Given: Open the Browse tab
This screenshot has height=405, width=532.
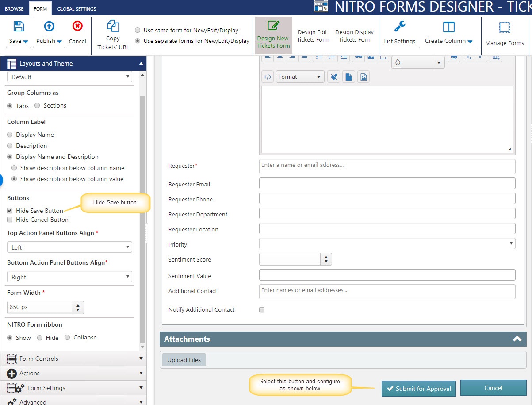Looking at the screenshot, I should click(x=14, y=9).
